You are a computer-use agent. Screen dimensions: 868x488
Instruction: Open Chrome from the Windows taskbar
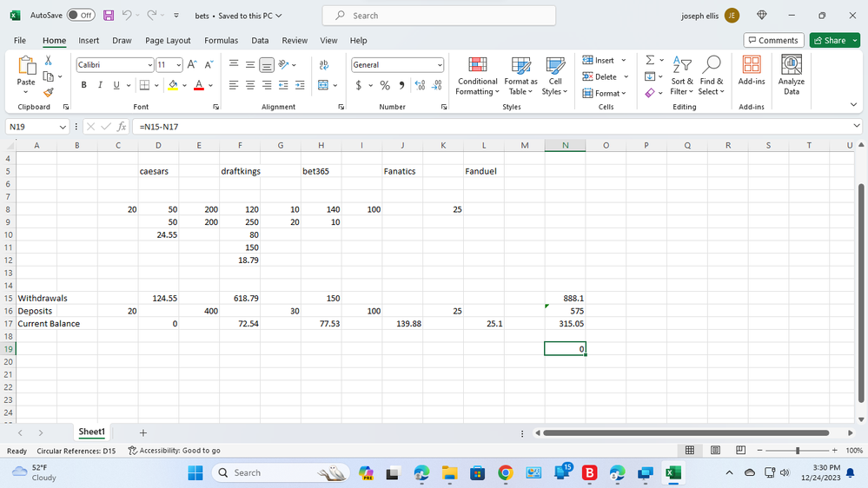505,472
